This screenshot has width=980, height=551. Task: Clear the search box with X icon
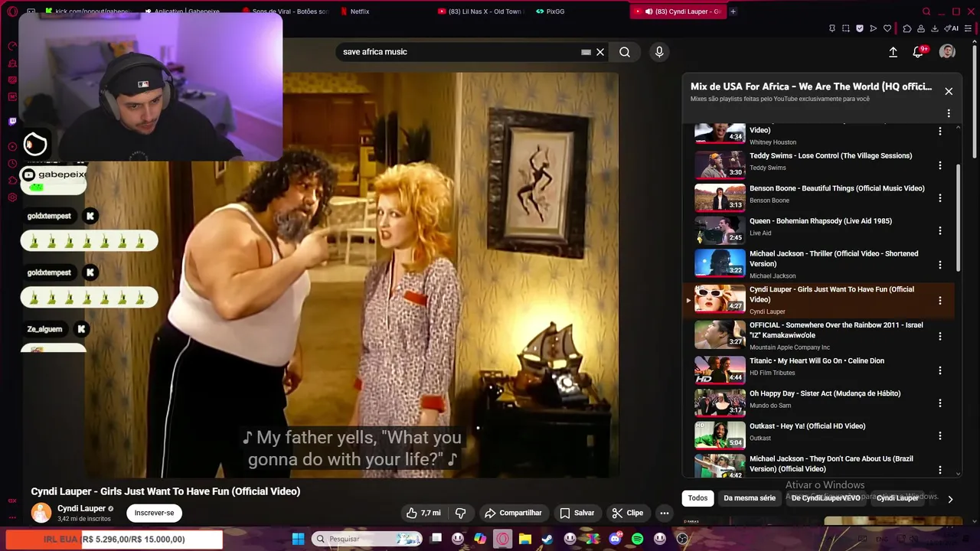pyautogui.click(x=600, y=52)
